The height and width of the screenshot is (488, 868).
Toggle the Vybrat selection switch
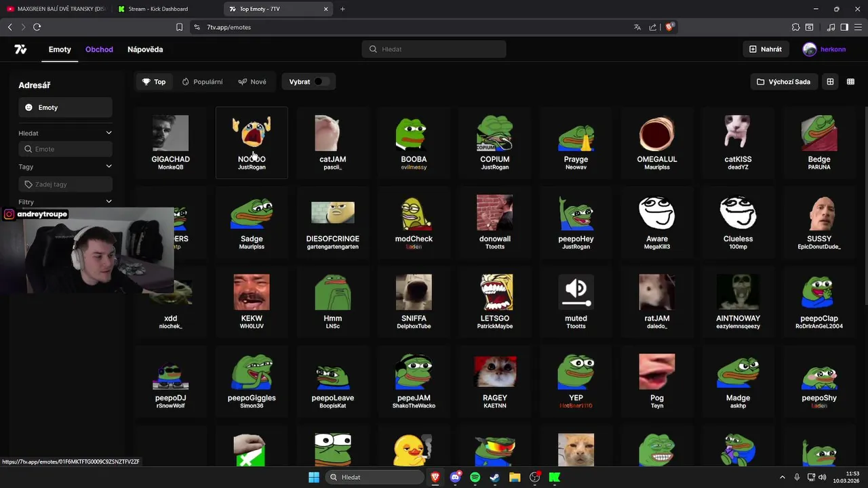[x=321, y=82]
